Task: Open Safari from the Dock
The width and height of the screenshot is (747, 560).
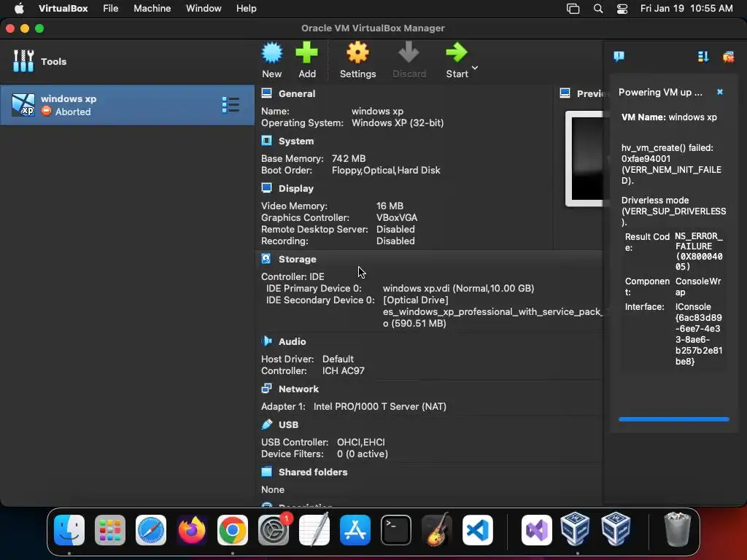Action: click(x=151, y=530)
